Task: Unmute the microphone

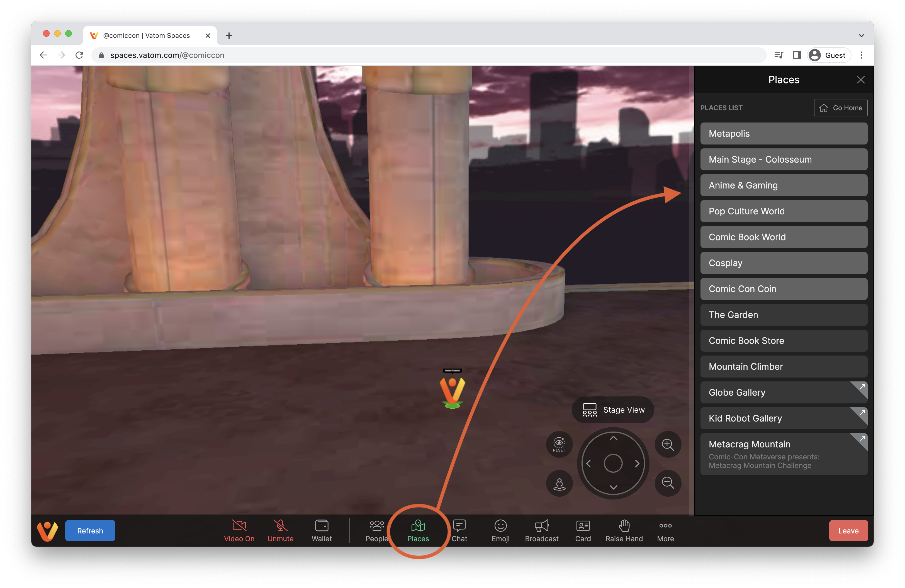Action: (x=280, y=531)
